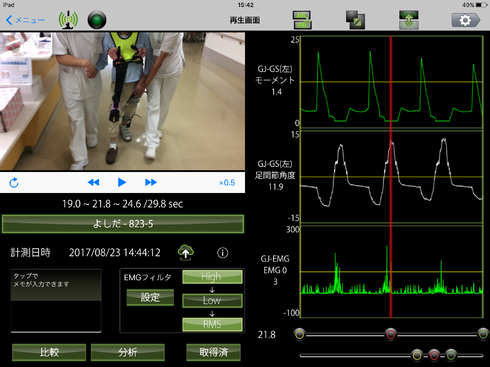The image size is (490, 367).
Task: Toggle the High EMG filter
Action: pyautogui.click(x=212, y=277)
